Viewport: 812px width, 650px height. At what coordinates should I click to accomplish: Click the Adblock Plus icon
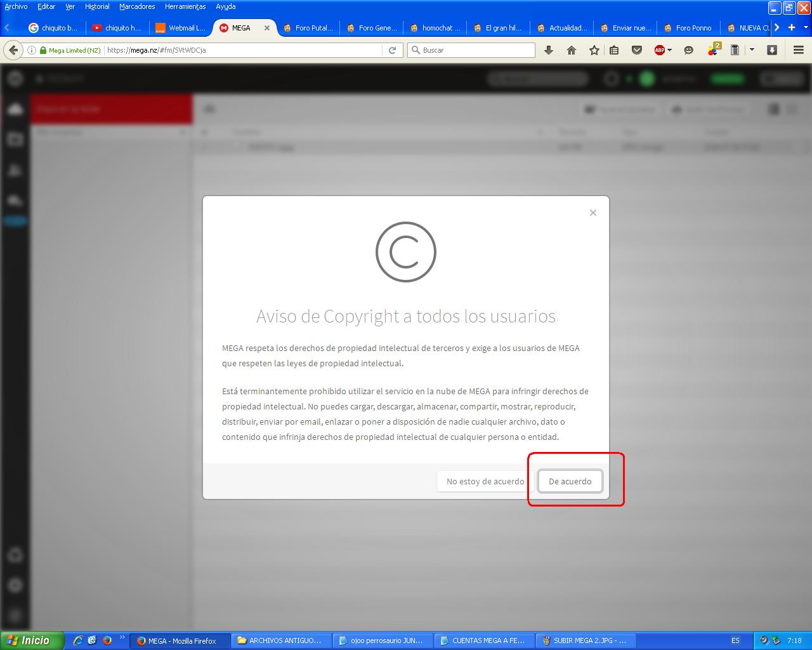660,50
